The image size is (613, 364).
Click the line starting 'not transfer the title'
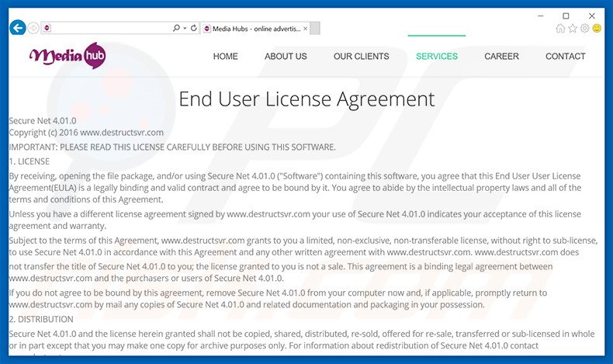pos(281,266)
